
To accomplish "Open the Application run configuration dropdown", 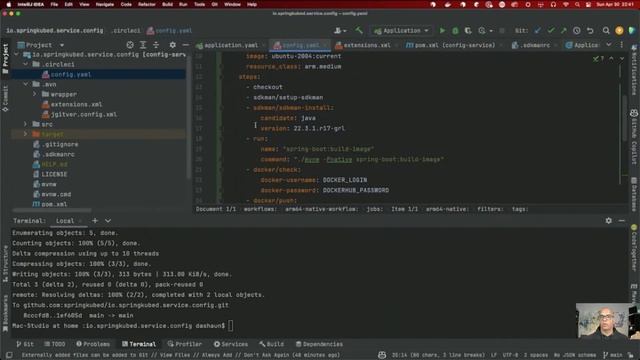I will point(402,31).
